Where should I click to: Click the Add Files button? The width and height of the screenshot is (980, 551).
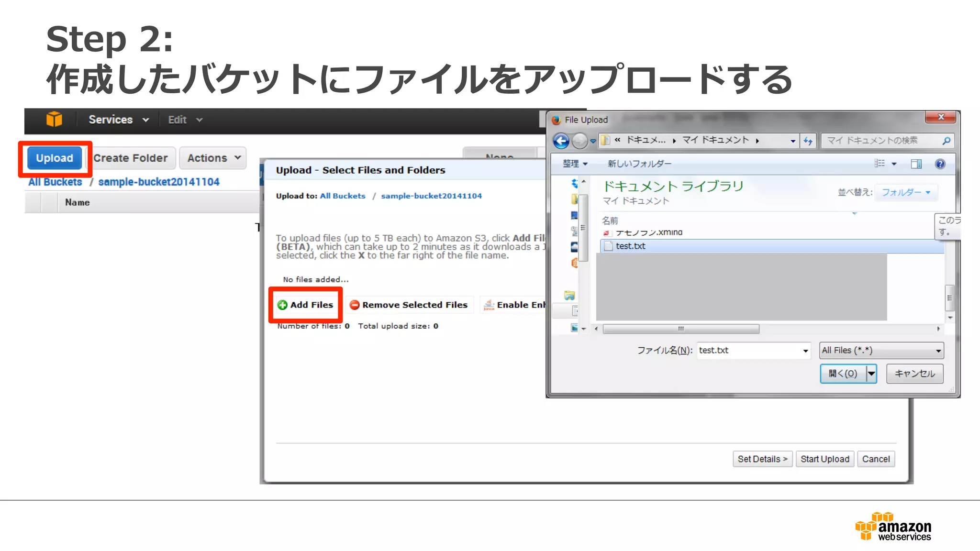click(x=305, y=305)
